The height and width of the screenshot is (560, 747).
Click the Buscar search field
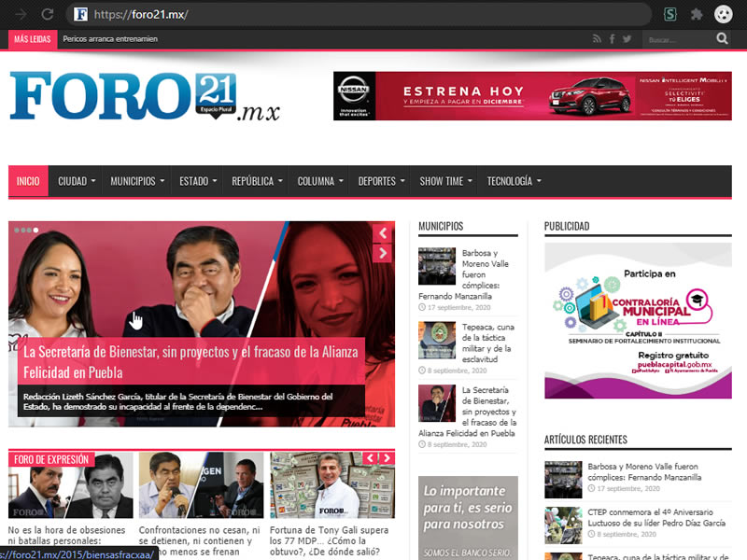click(679, 39)
